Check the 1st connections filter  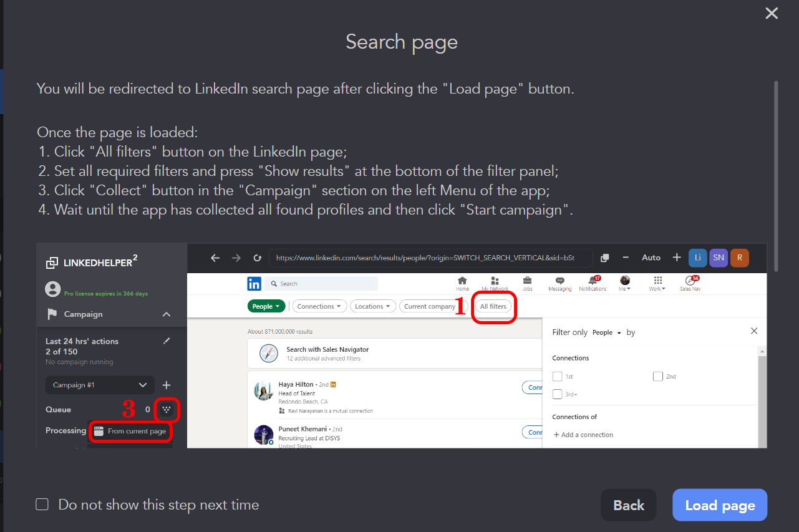click(x=556, y=376)
